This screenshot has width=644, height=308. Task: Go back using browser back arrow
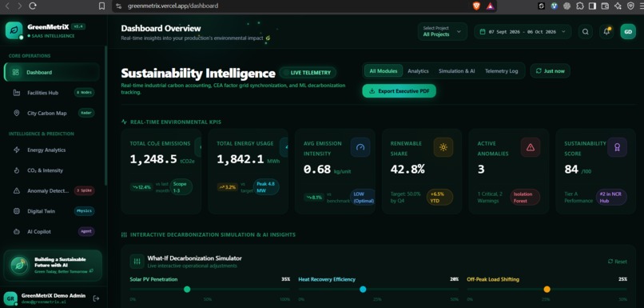click(x=8, y=6)
